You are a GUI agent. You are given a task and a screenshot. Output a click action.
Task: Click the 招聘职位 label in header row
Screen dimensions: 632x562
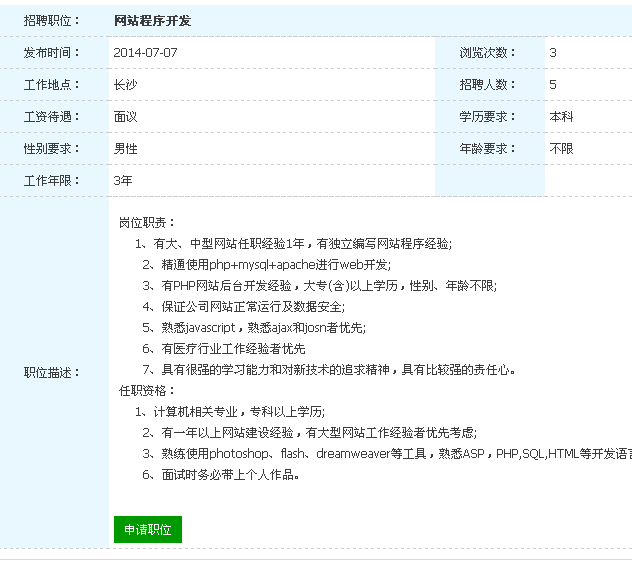click(x=52, y=21)
